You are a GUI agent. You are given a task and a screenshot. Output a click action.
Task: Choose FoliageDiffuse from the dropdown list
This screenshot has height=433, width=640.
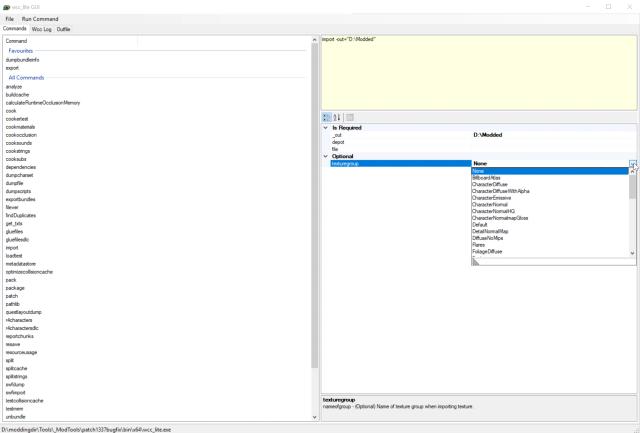(550, 251)
